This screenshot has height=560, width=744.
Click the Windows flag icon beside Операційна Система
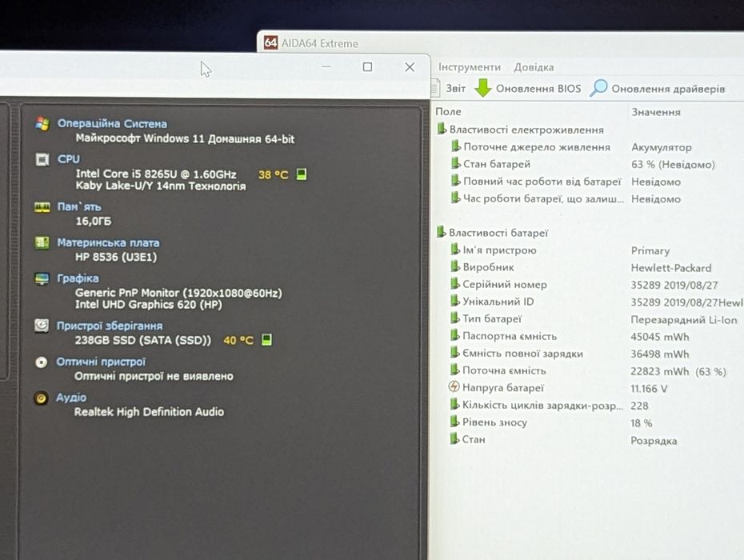(x=42, y=123)
